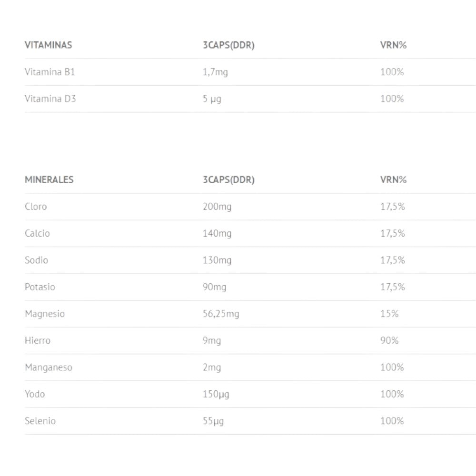Click the 200mg value for Cloro
Screen dimensions: 476x476
click(217, 207)
